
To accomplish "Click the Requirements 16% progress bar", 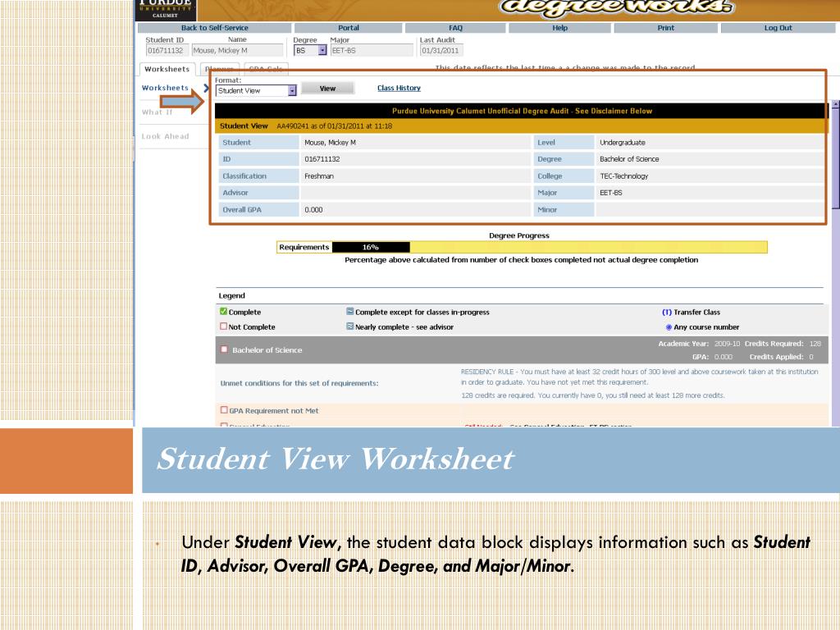I will [522, 247].
